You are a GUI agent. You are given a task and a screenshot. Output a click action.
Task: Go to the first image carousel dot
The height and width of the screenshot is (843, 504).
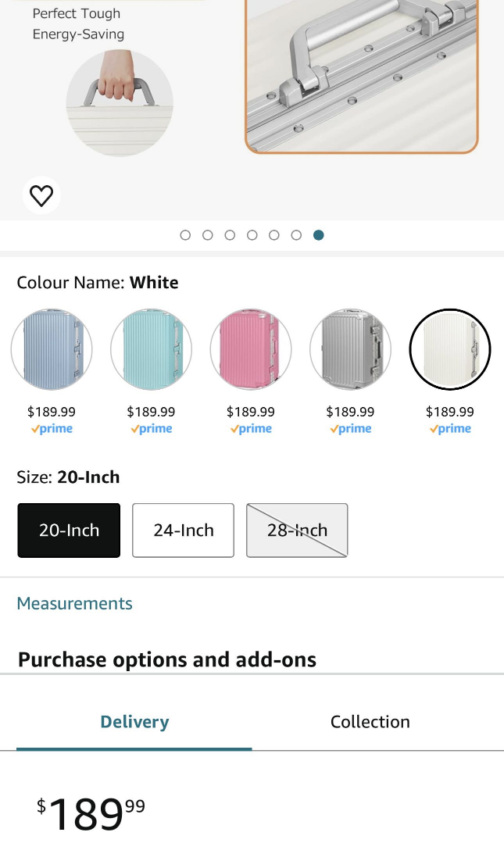185,235
